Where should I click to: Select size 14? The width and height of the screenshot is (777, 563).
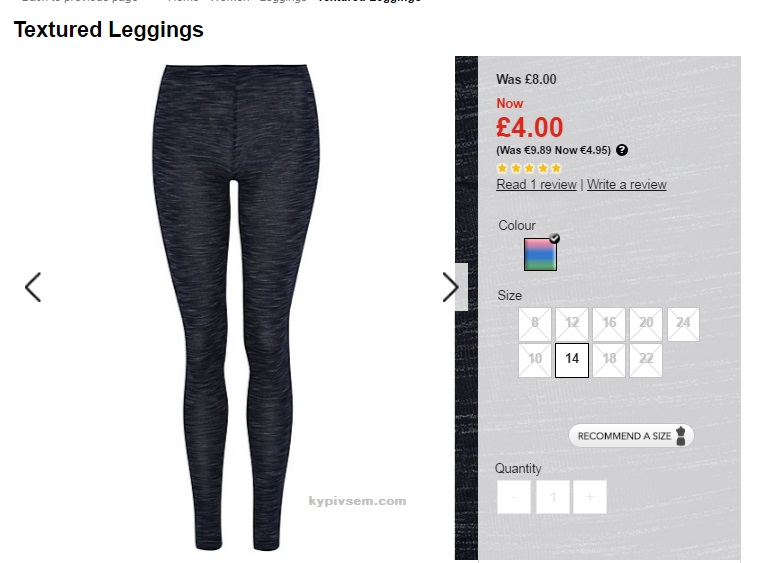coord(572,360)
